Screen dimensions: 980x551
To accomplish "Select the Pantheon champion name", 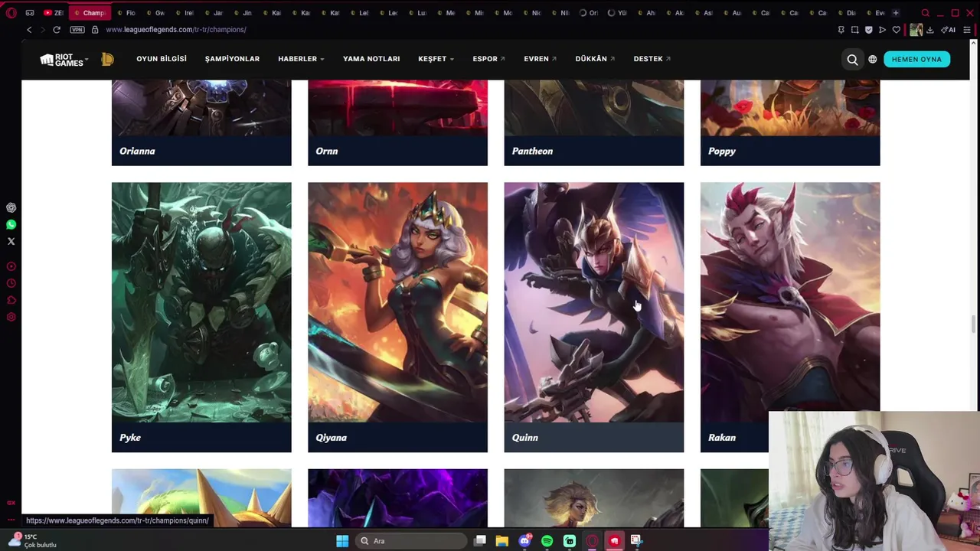I will click(x=532, y=151).
